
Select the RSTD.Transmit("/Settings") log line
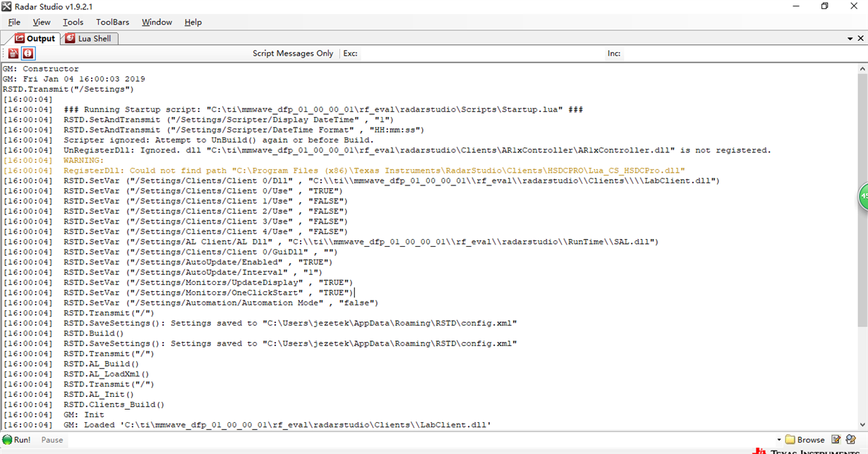coord(68,90)
